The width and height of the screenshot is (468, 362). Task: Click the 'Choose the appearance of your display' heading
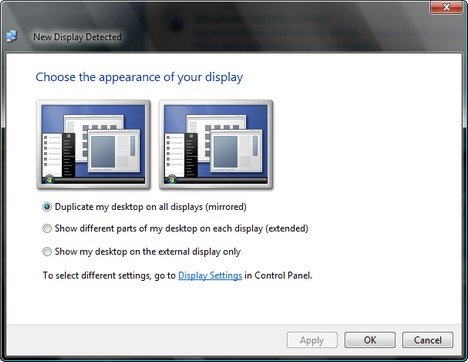(x=139, y=77)
